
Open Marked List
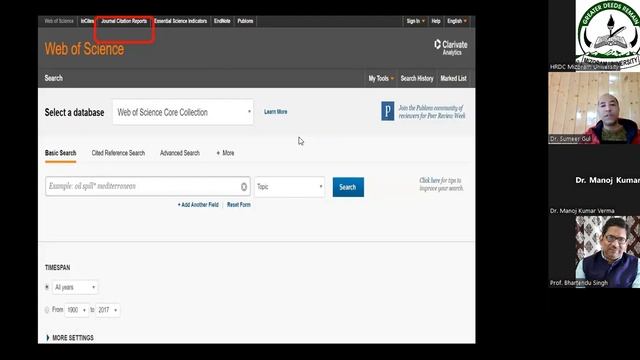(453, 78)
